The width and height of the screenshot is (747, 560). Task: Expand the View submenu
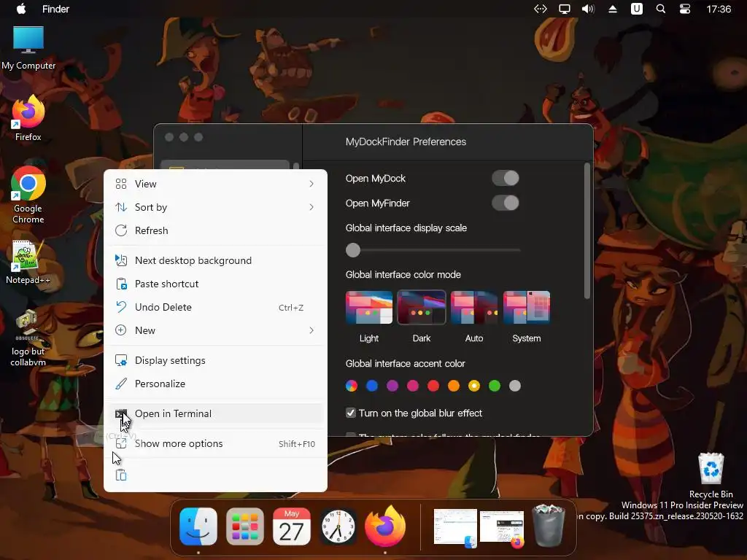click(215, 184)
